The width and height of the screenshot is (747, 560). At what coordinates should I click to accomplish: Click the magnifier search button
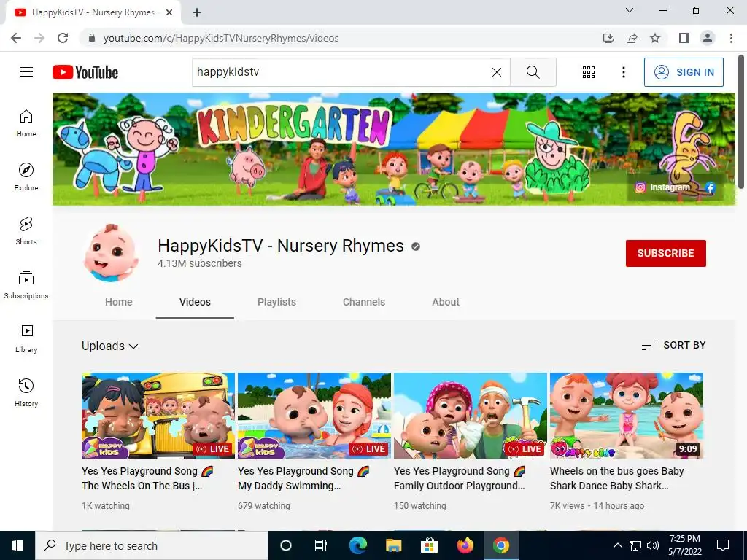click(533, 72)
